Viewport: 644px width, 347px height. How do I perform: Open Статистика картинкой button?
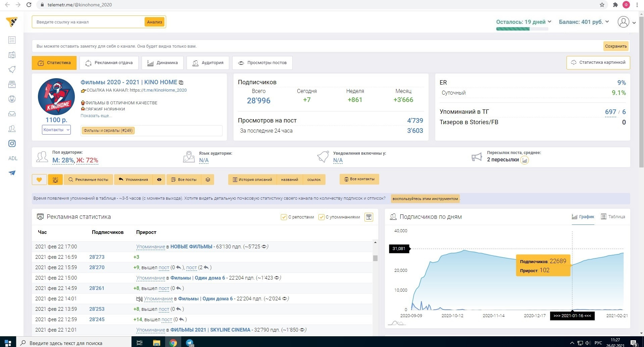pos(598,62)
